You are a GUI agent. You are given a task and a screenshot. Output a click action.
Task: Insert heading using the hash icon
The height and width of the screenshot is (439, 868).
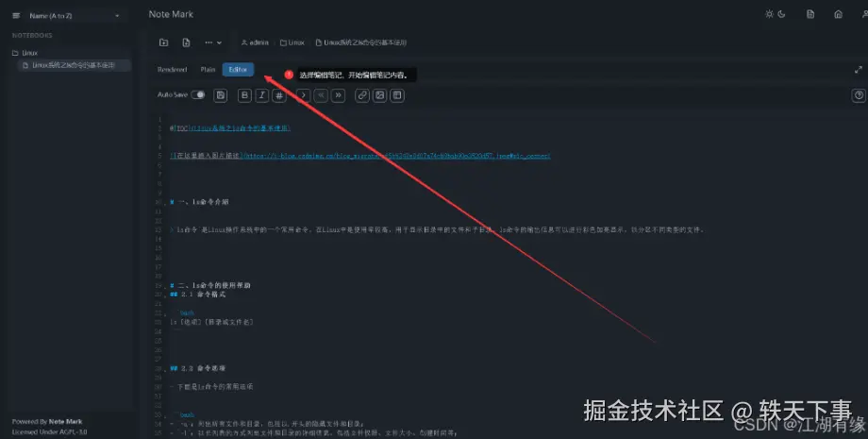279,95
